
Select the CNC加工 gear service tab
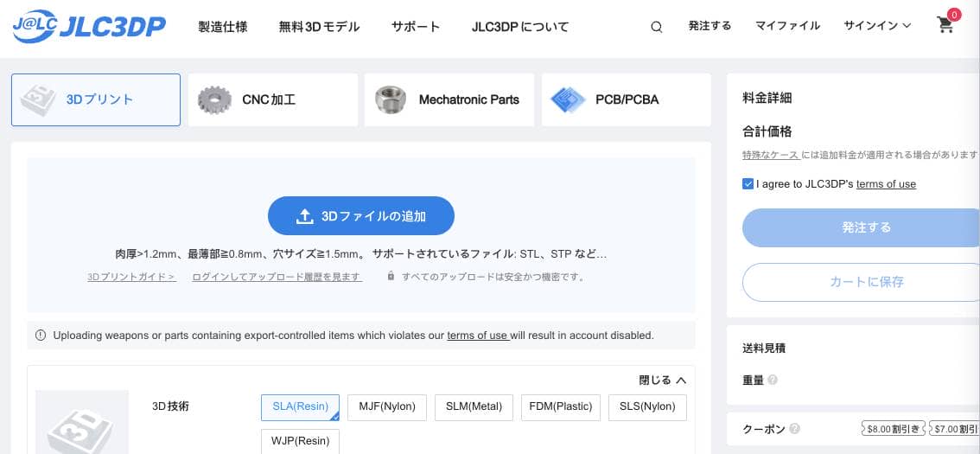pyautogui.click(x=272, y=99)
